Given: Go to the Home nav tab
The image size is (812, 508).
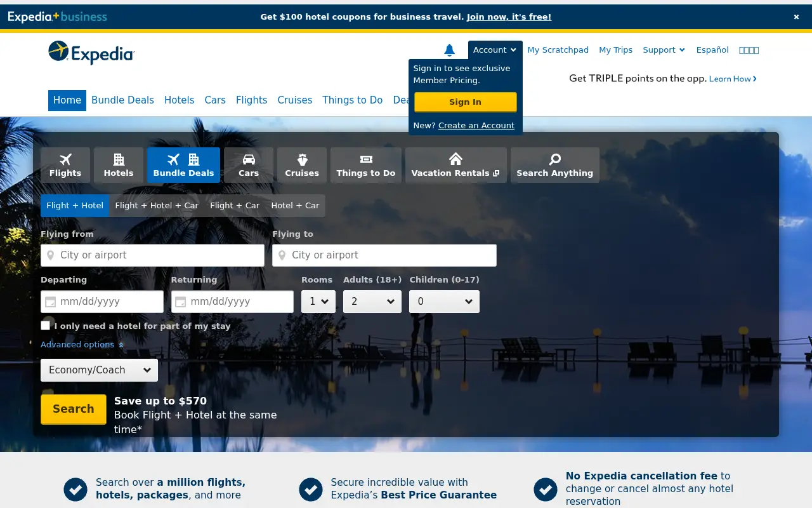Looking at the screenshot, I should 67,100.
